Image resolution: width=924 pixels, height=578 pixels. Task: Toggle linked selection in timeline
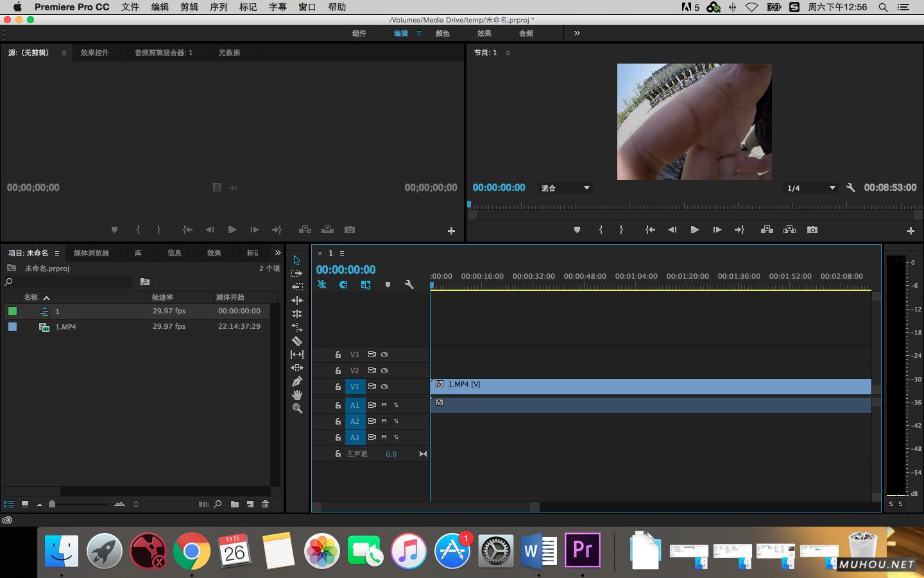[366, 285]
